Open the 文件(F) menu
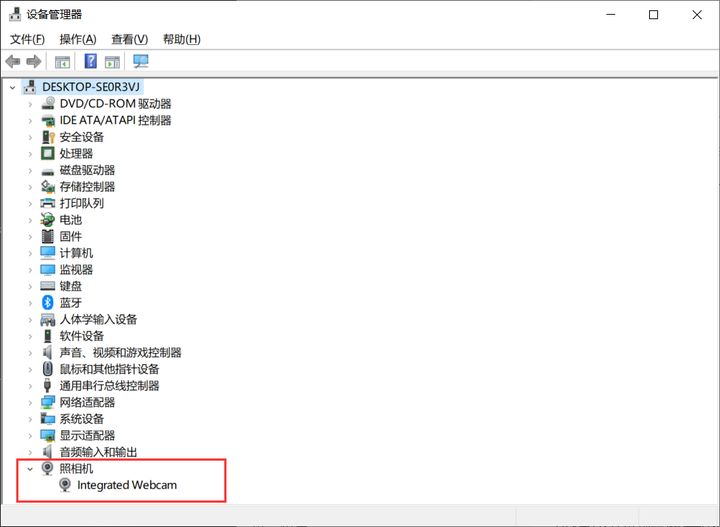720x527 pixels. pyautogui.click(x=27, y=39)
